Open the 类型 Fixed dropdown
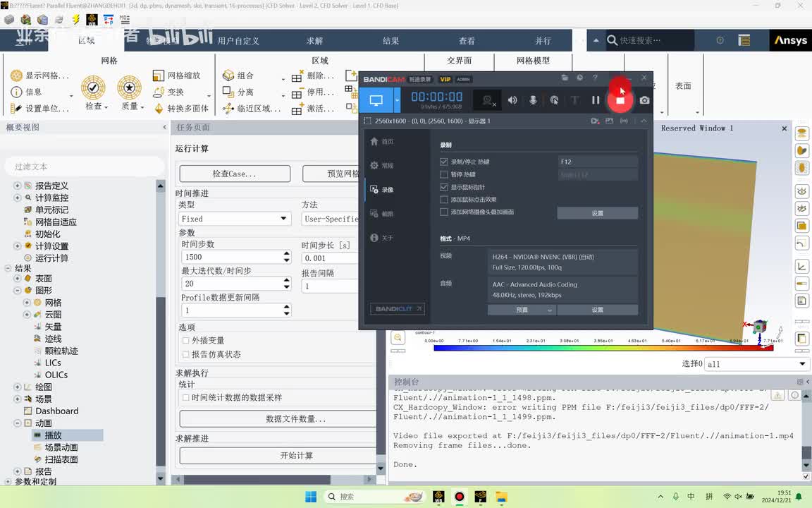This screenshot has height=508, width=812. pos(235,219)
